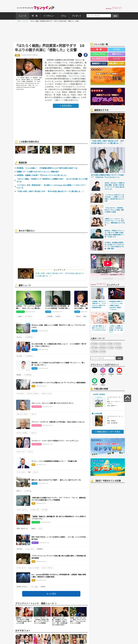Open the クランクイン trend logo in the header
138x644 pixels.
113,8
